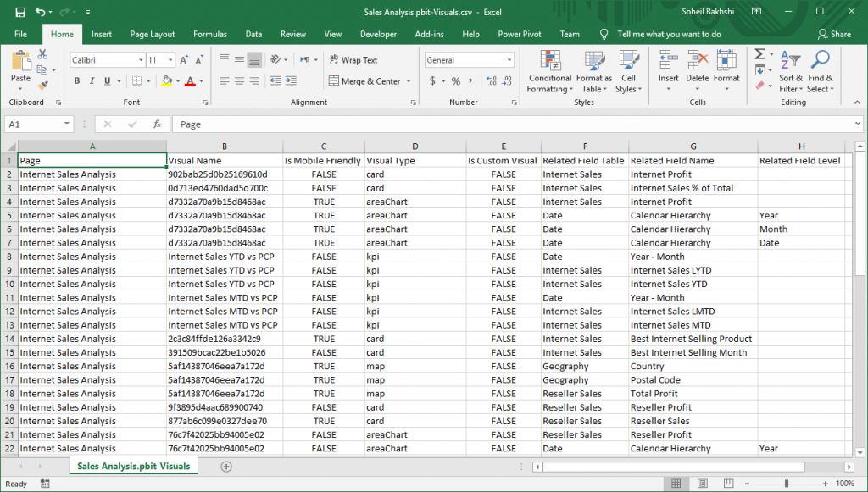Click the Insert Function fx icon
The image size is (868, 492).
tap(156, 124)
